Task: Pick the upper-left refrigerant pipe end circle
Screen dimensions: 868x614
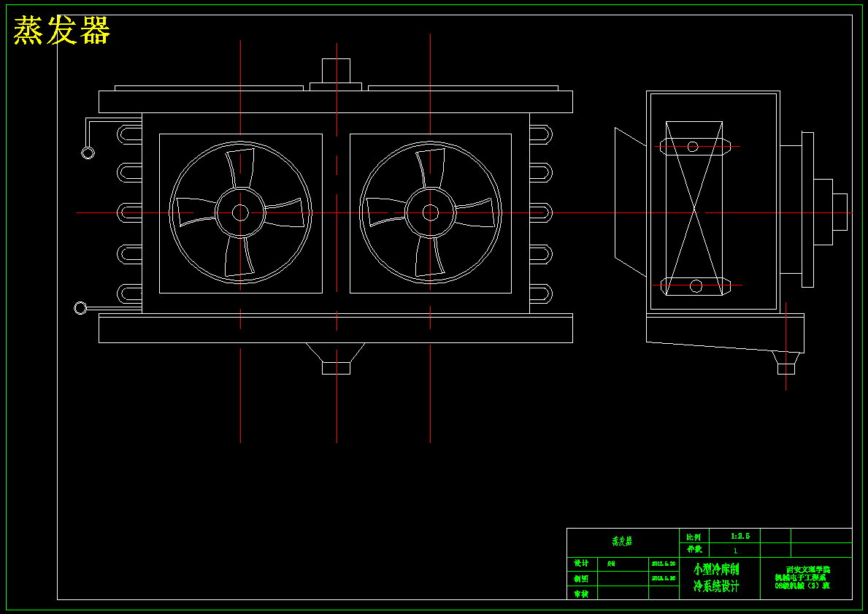Action: point(88,153)
